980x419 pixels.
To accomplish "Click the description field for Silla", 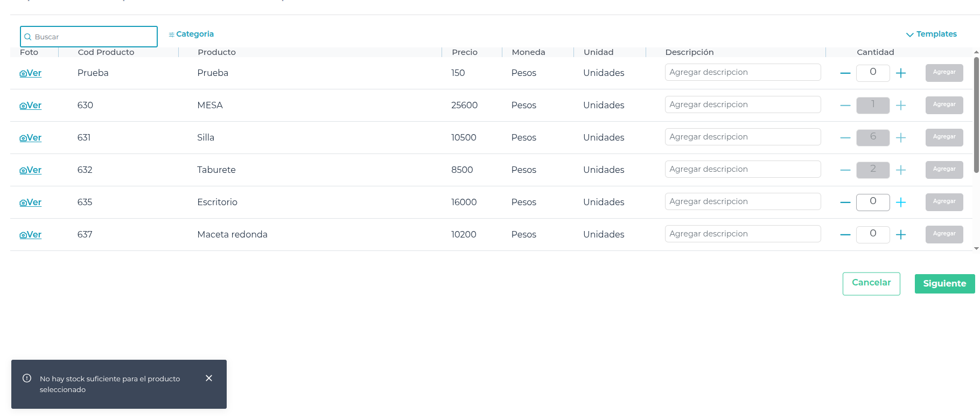I will pyautogui.click(x=743, y=137).
